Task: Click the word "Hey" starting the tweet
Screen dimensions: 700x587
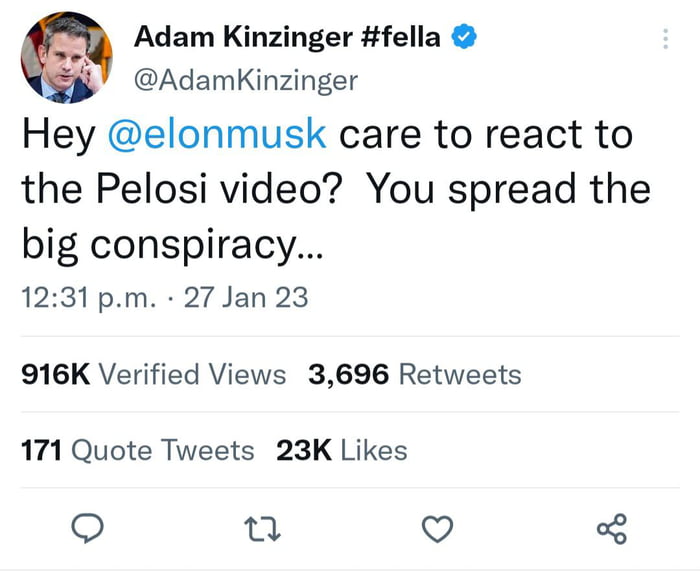Action: (x=58, y=135)
